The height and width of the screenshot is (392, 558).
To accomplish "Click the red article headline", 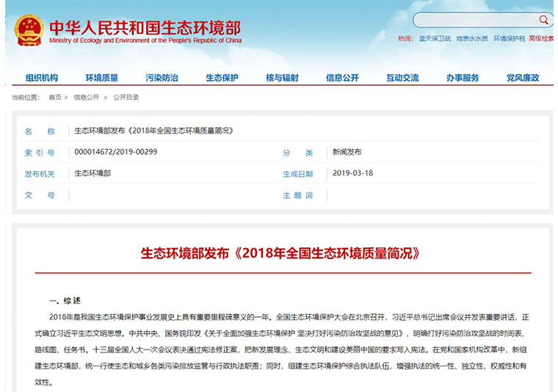I will point(280,253).
